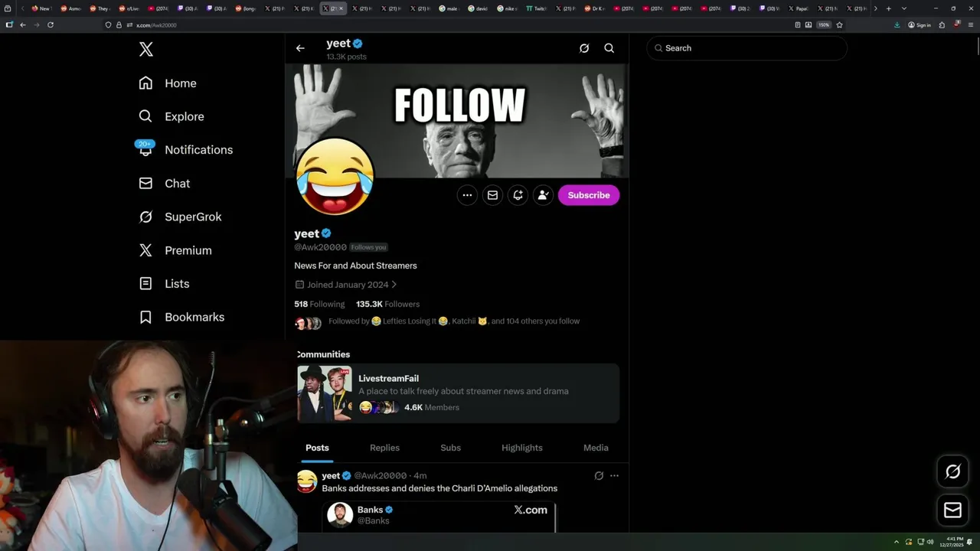The image size is (980, 551).
Task: Click the blue verified badge next to yeet
Action: 326,233
